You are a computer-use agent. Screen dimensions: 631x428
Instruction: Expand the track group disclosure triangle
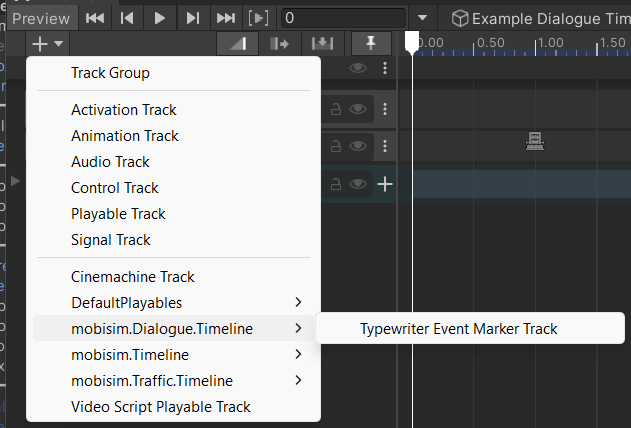(x=15, y=181)
